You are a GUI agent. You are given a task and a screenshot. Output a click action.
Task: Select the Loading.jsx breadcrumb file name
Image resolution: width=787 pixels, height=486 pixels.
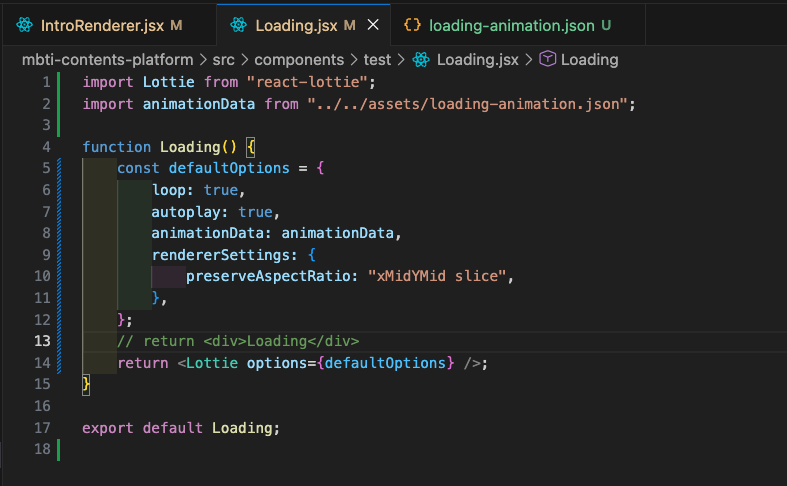pyautogui.click(x=478, y=60)
